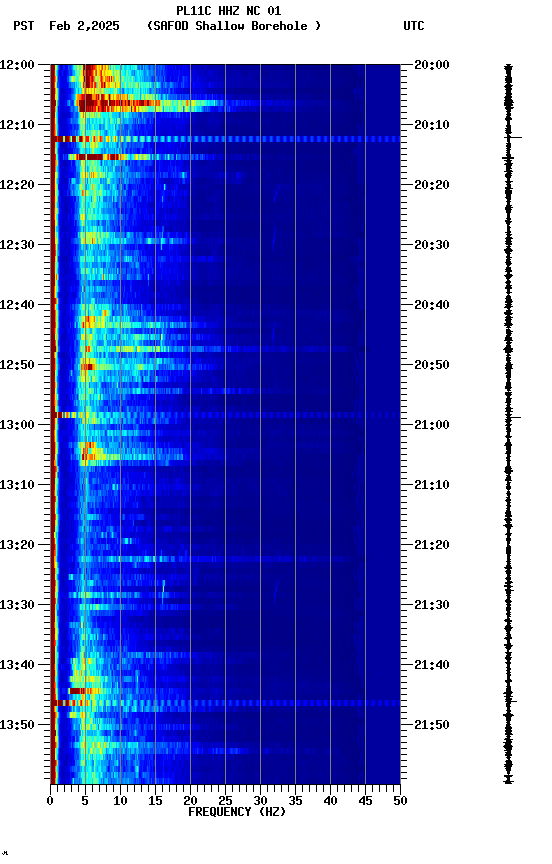Click the 12:30 PST time label
The image size is (552, 864).
(17, 245)
